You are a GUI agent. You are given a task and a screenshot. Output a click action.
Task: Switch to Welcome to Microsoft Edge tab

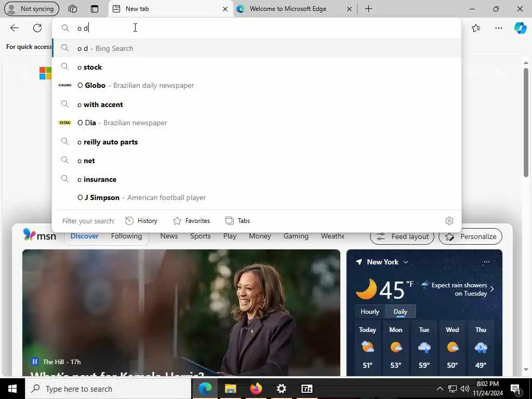pyautogui.click(x=288, y=9)
